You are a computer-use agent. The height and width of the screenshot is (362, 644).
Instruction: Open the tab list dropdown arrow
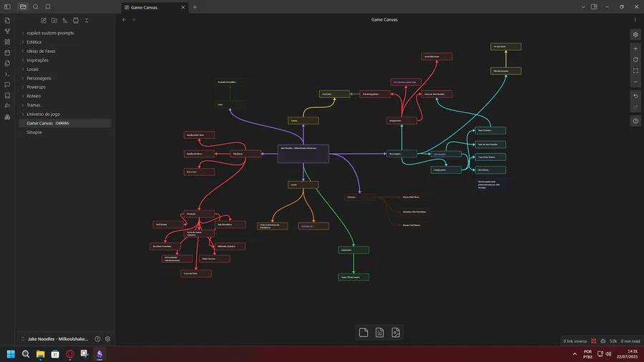click(582, 7)
